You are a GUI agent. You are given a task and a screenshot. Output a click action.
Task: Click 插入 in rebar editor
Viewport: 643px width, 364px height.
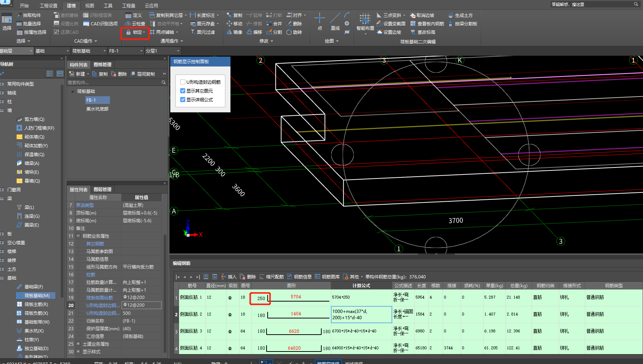click(x=229, y=277)
